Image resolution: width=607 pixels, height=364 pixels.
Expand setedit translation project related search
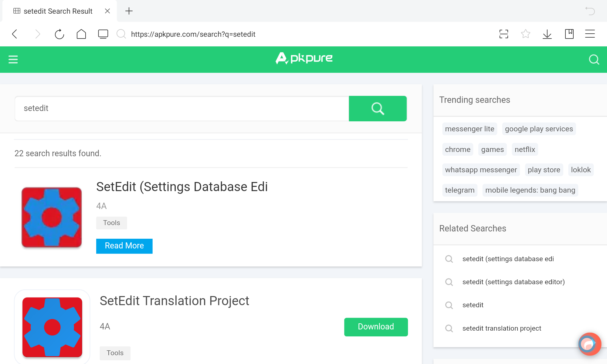click(502, 328)
